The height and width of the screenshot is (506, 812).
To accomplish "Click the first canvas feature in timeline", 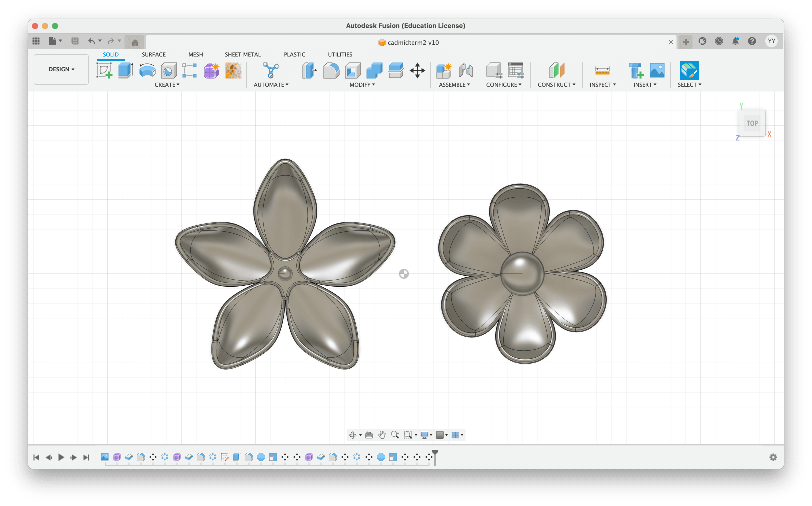I will coord(105,457).
